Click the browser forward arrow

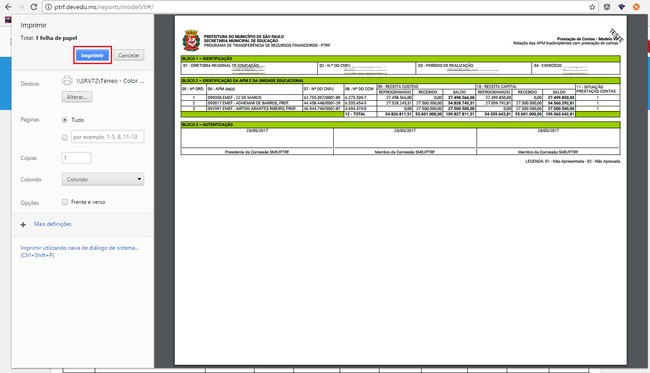pyautogui.click(x=21, y=7)
